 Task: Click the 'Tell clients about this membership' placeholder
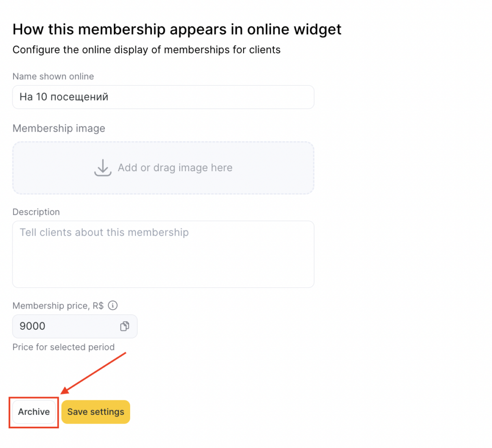pyautogui.click(x=104, y=233)
